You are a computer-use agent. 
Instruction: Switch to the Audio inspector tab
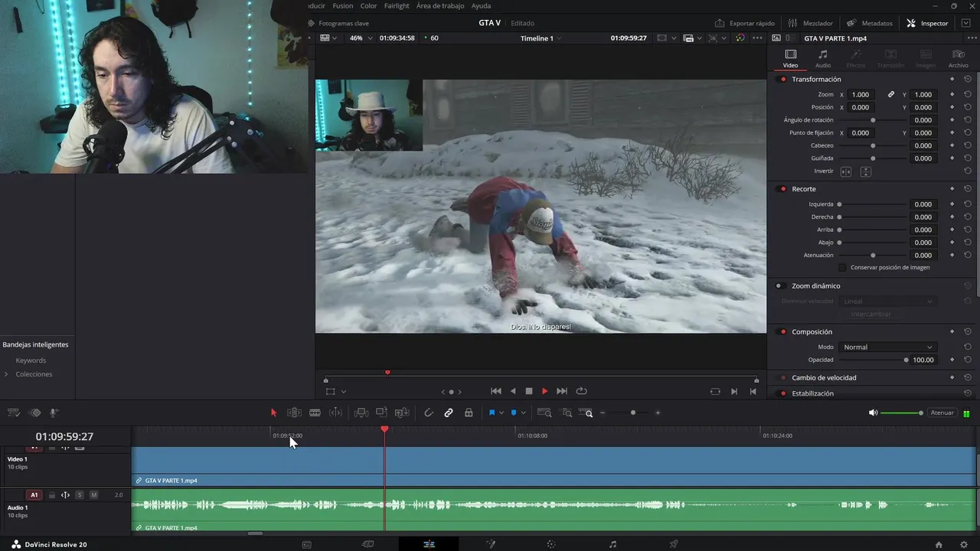point(822,58)
